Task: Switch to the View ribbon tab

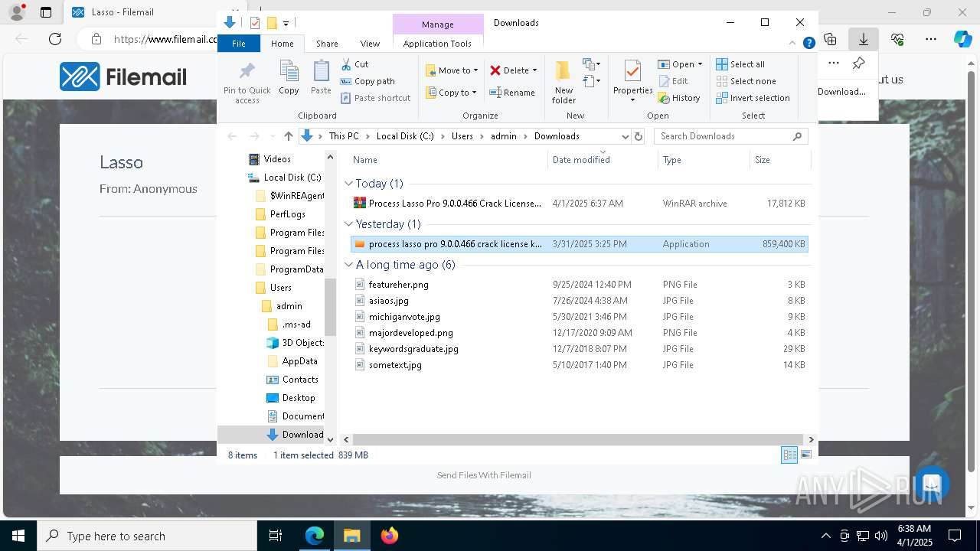Action: point(370,44)
